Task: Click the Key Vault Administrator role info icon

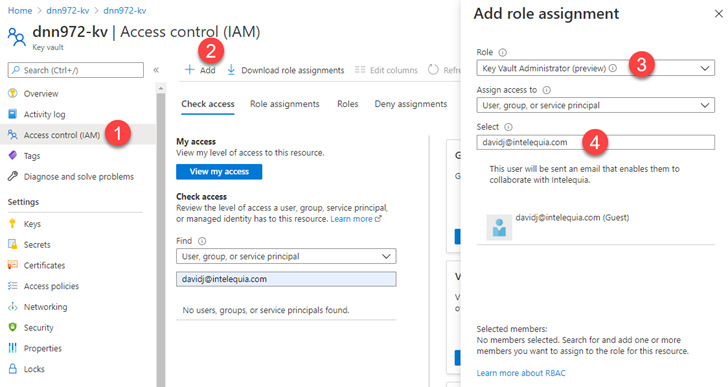Action: pyautogui.click(x=613, y=68)
